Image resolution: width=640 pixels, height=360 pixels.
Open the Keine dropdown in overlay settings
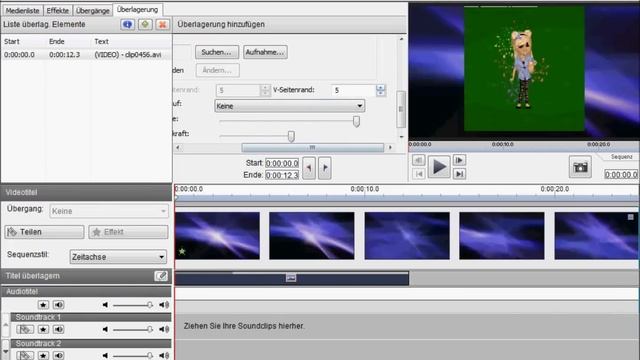289,106
